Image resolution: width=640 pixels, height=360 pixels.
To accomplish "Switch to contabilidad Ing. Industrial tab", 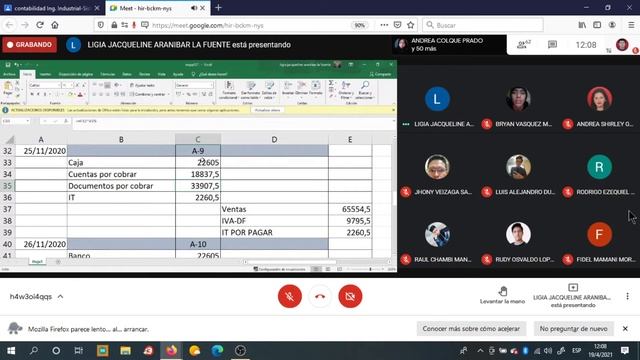I will (x=51, y=8).
